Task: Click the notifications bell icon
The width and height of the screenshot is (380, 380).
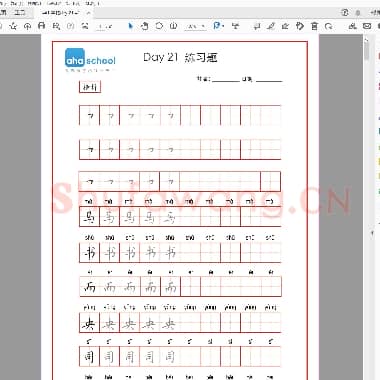Action: [358, 13]
